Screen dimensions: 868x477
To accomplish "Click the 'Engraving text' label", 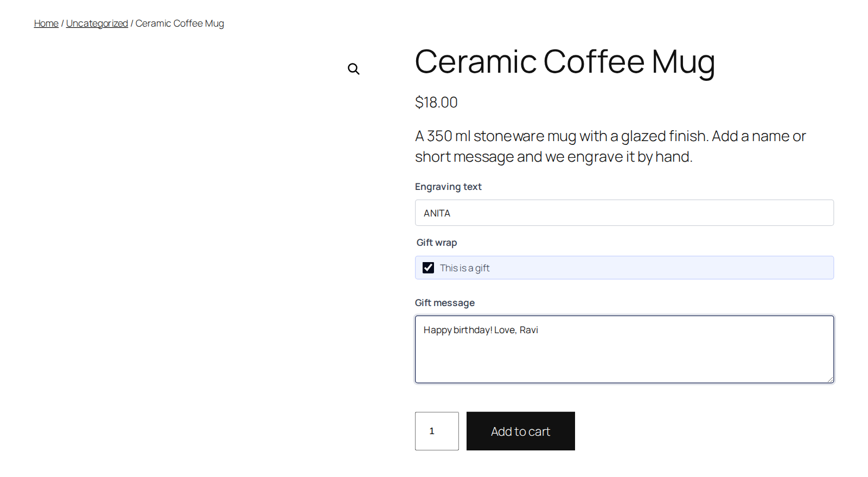I will tap(448, 187).
